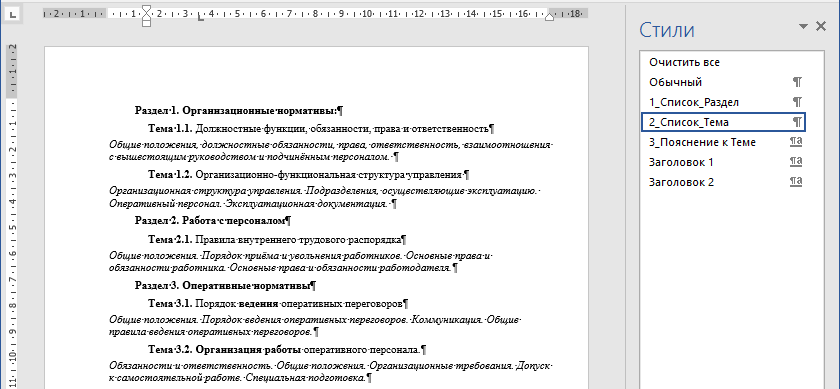
Task: Click the paragraph mark icon next to Обычный
Action: [x=797, y=82]
